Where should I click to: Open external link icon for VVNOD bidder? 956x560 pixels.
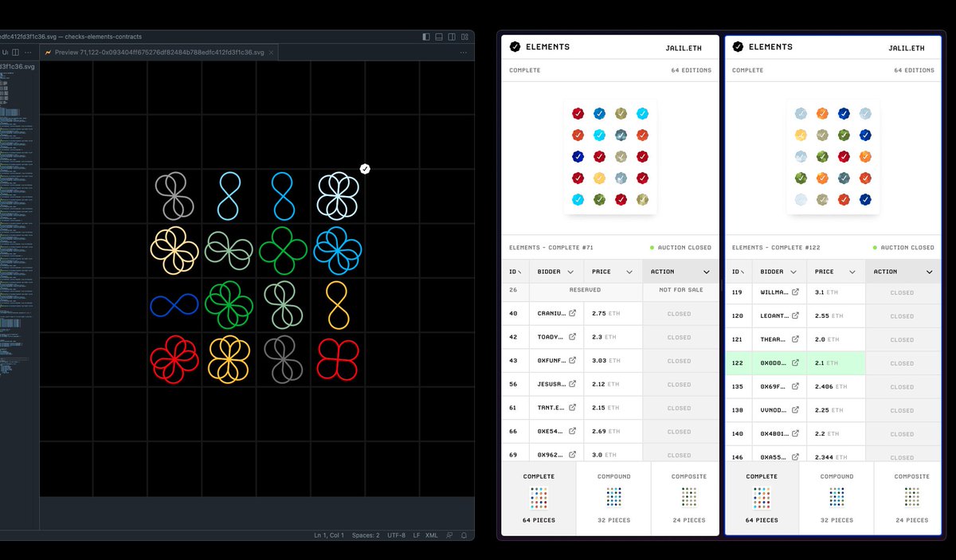point(795,410)
